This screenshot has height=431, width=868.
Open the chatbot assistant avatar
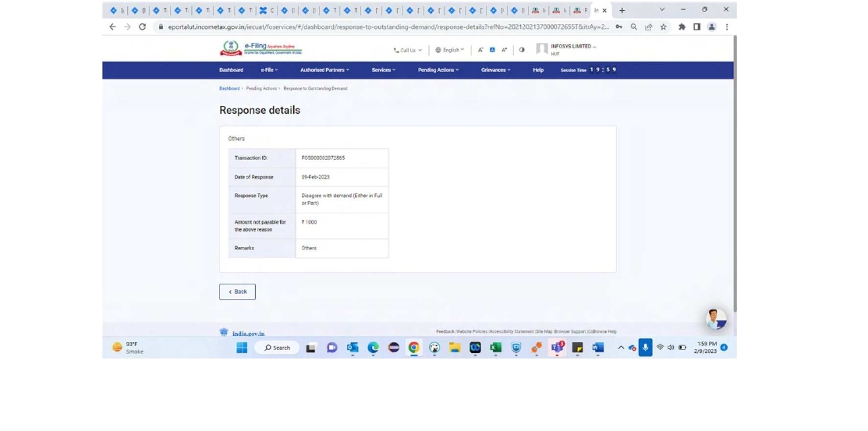[715, 318]
